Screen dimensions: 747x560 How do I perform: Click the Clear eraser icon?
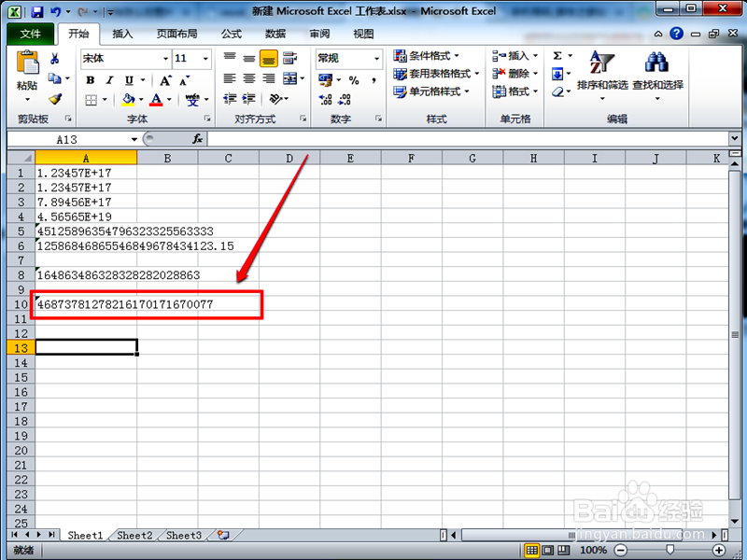(x=557, y=91)
